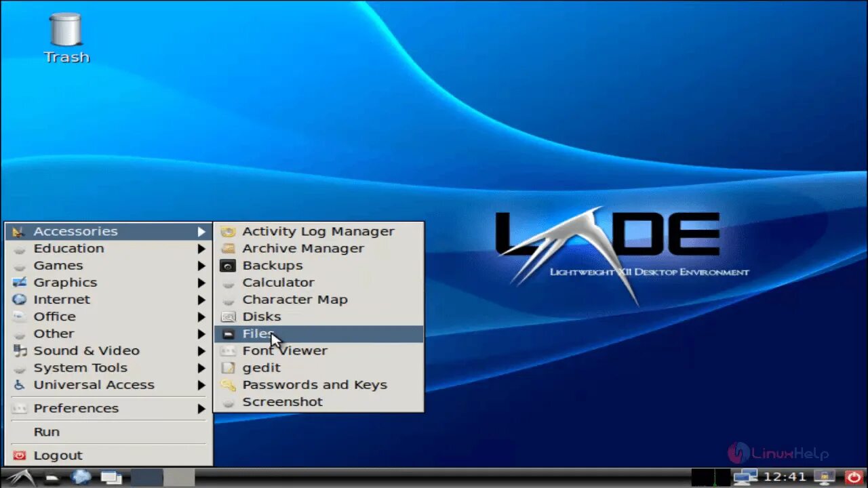Open the Other menu category

pos(108,333)
